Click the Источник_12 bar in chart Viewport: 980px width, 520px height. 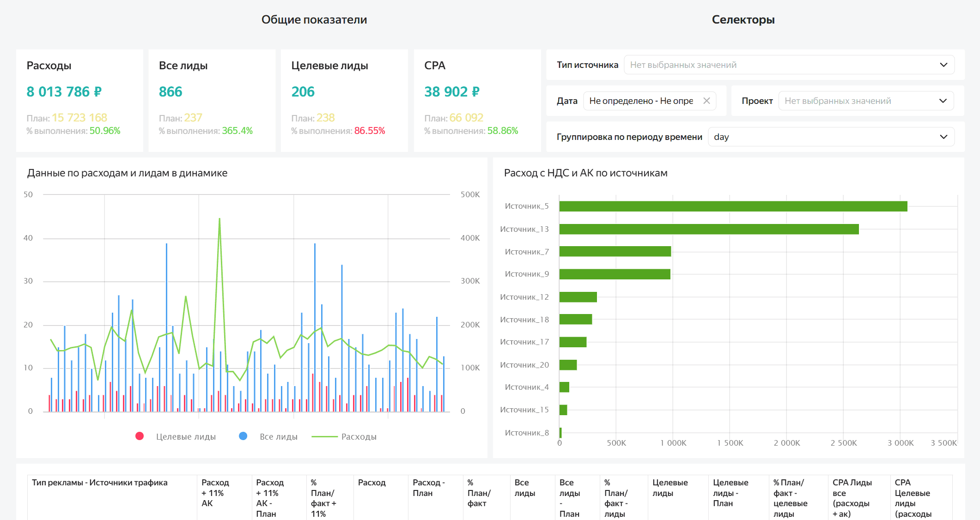tap(578, 297)
